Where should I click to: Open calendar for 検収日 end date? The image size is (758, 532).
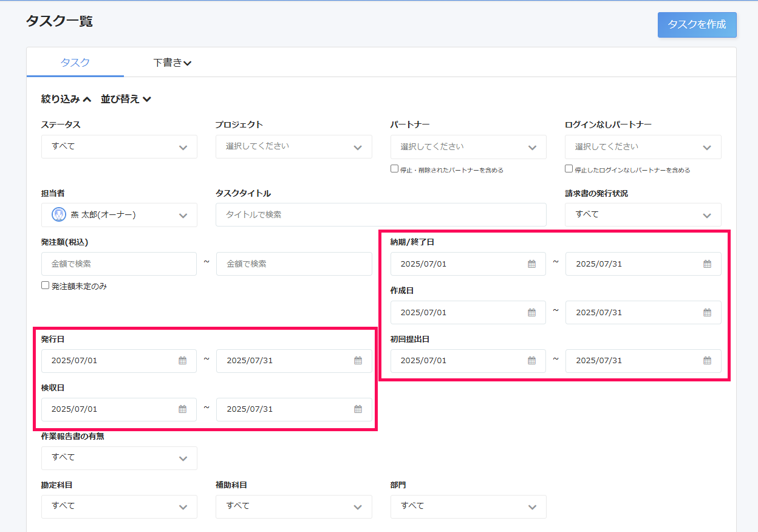358,409
